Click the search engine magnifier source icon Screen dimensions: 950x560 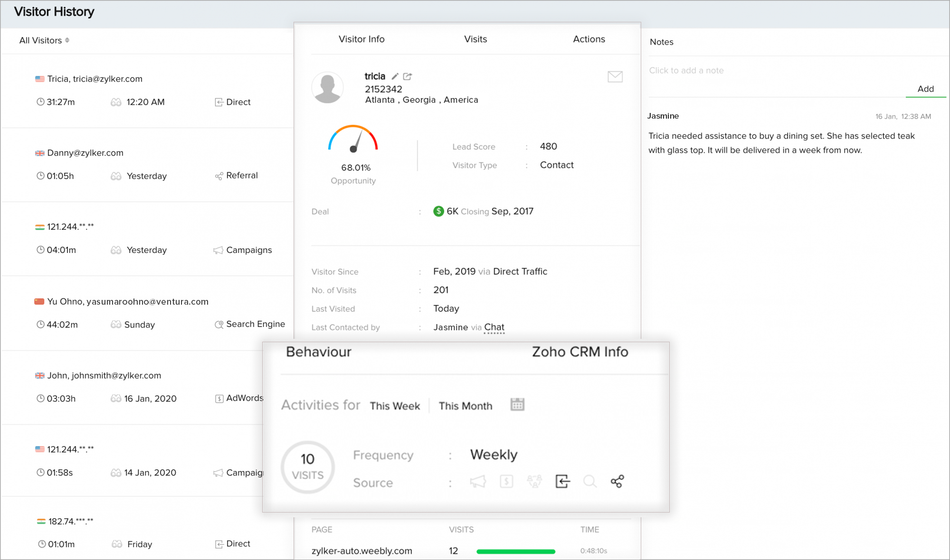589,482
